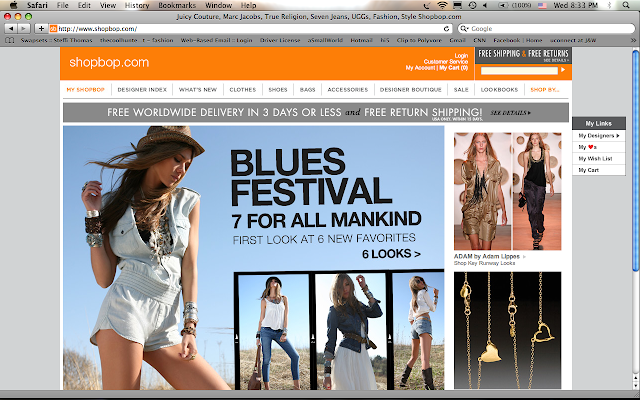The width and height of the screenshot is (640, 400).
Task: Open the SHOP BY... menu
Action: click(545, 89)
